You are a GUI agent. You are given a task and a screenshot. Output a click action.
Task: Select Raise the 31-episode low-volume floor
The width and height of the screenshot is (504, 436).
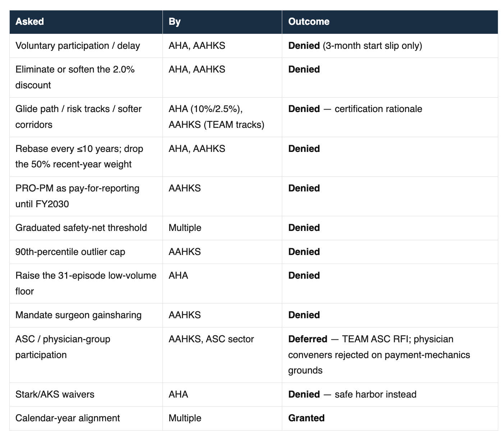tap(86, 283)
